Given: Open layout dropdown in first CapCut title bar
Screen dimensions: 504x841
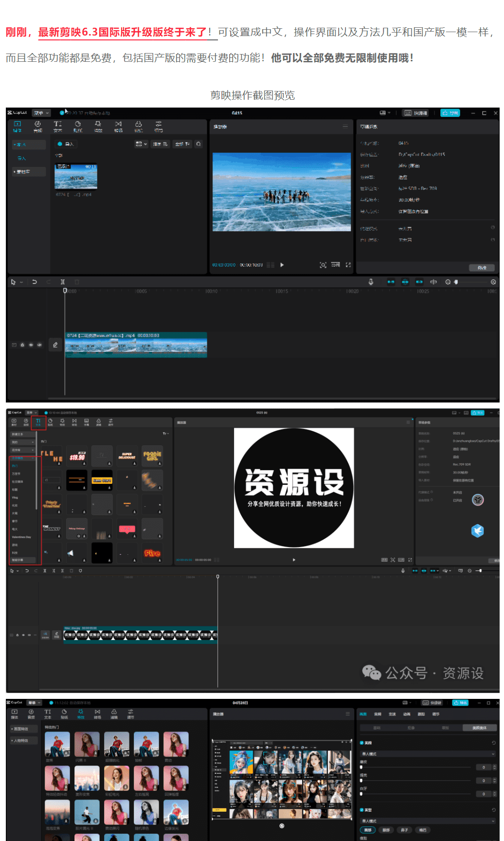Looking at the screenshot, I should [385, 113].
